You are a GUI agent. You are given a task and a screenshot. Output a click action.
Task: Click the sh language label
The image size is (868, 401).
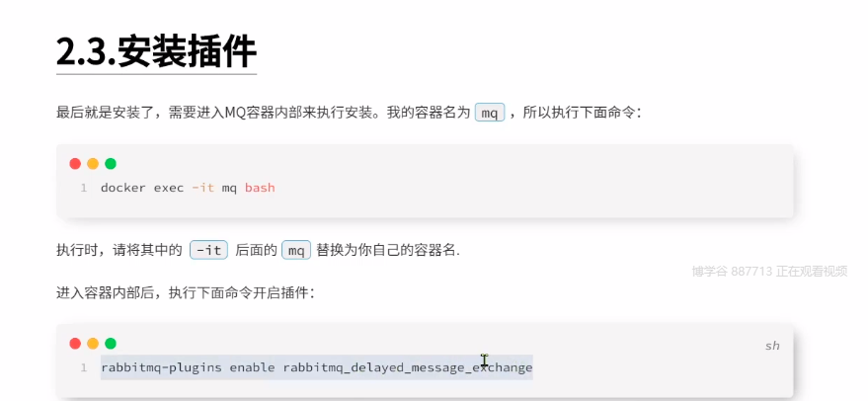point(772,346)
